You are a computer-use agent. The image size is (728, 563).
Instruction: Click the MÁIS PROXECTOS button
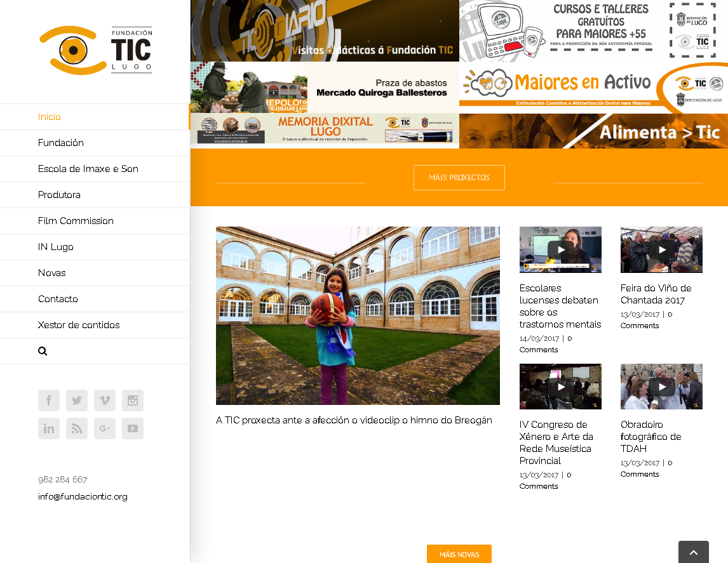[459, 178]
